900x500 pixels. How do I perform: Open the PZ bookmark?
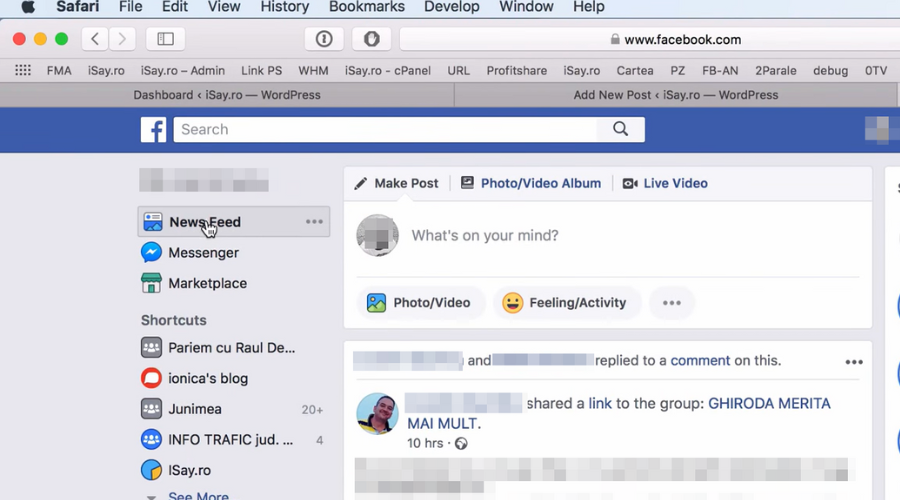[677, 71]
